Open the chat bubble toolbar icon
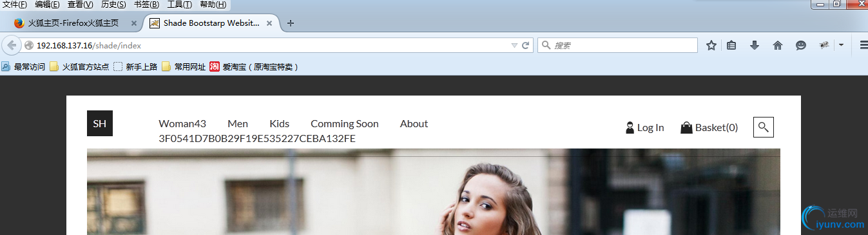Screen dimensions: 868x235 coord(801,45)
